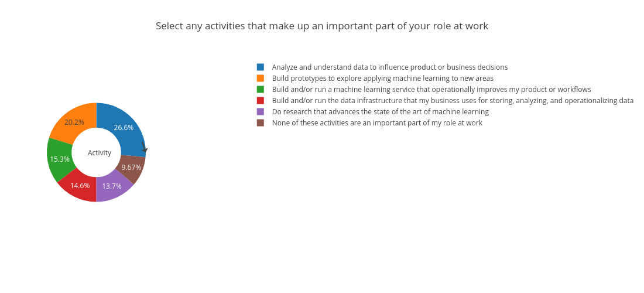Click the blue legend swatch for Analyze data

[x=261, y=67]
